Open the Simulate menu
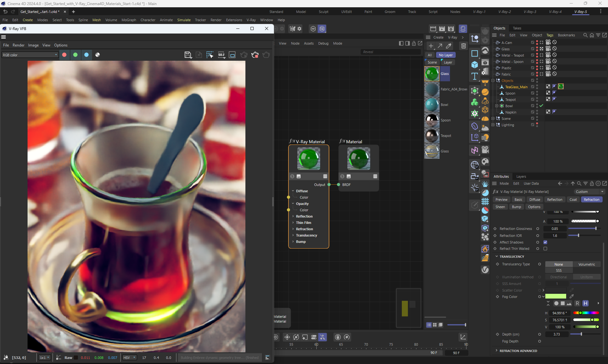This screenshot has height=364, width=608. tap(184, 20)
